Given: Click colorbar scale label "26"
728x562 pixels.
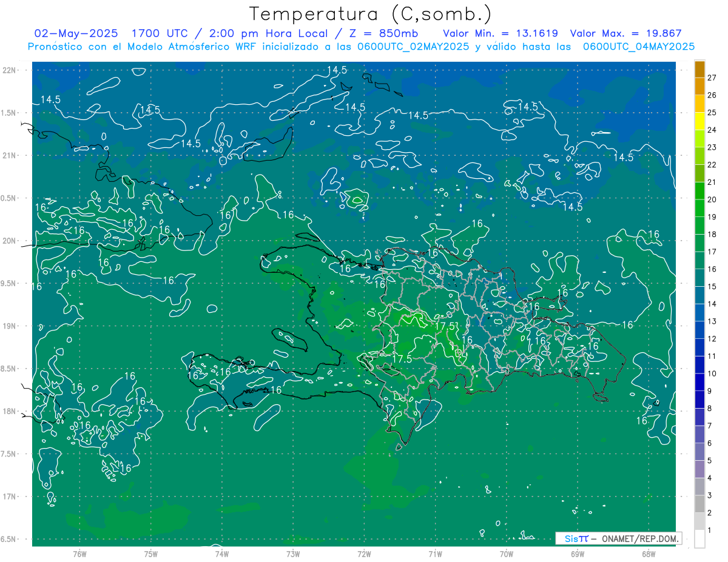Looking at the screenshot, I should click(x=712, y=95).
